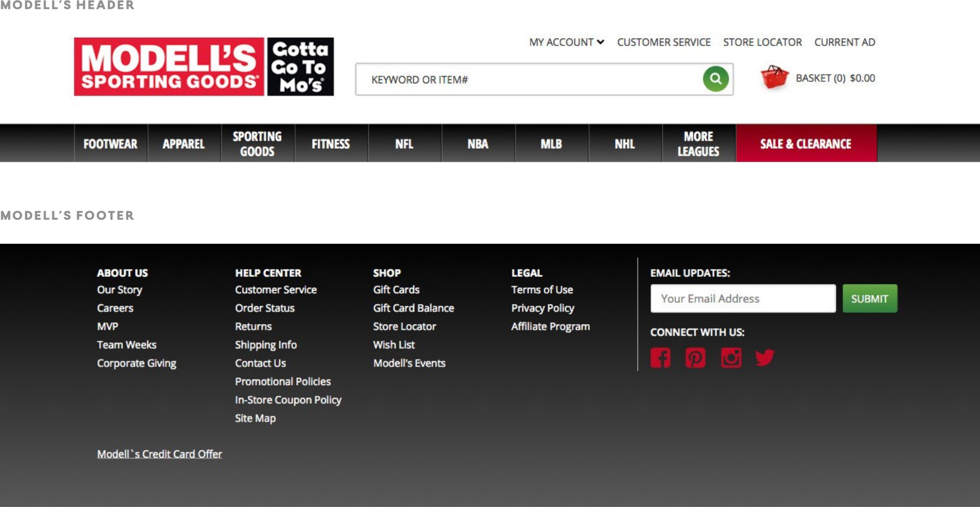
Task: Open footer Store Locator link
Action: pos(404,326)
